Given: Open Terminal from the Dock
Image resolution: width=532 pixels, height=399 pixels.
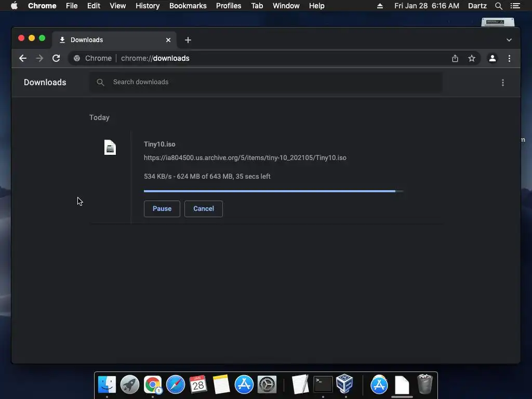Looking at the screenshot, I should [323, 384].
